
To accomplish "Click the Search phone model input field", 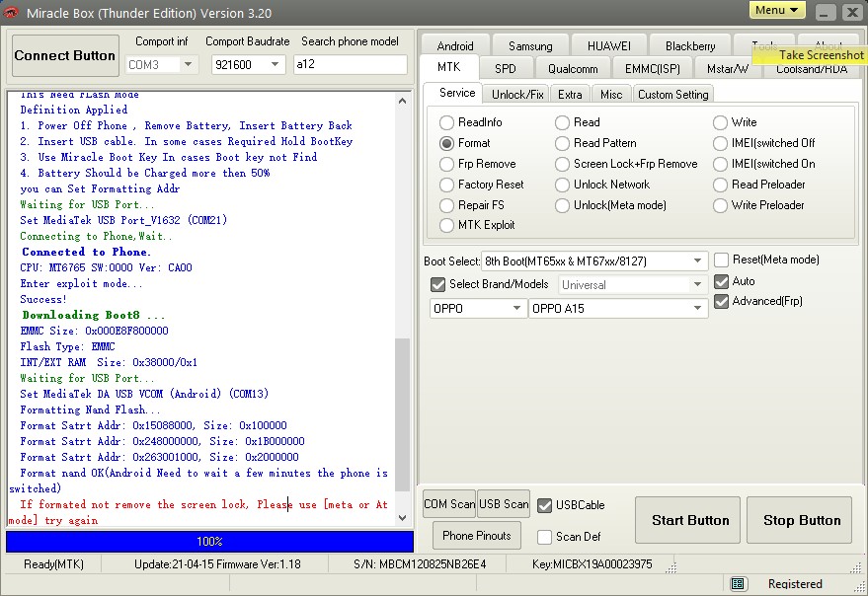I will 351,64.
